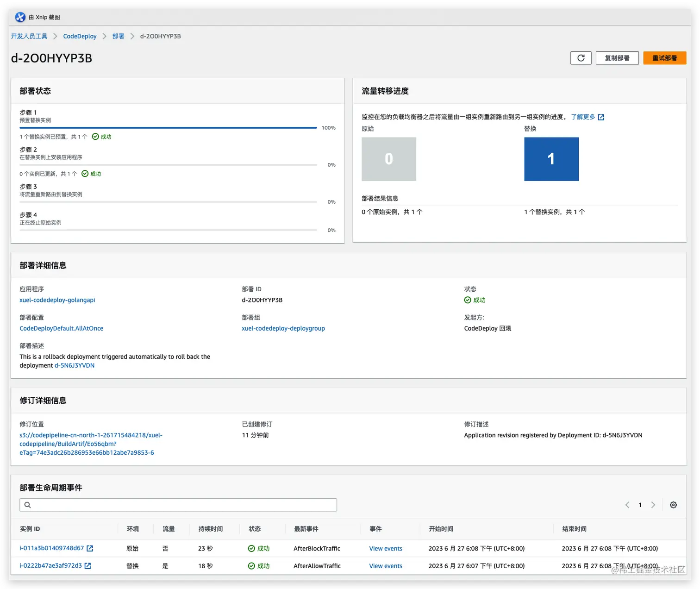Click external-link icon beside i-0222b47ae3af972d3
700x589 pixels.
click(87, 566)
